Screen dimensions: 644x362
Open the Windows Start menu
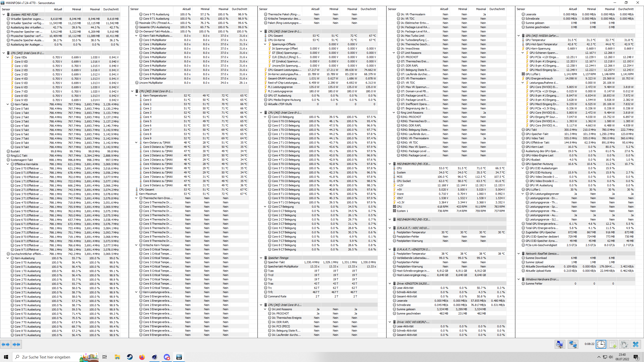[6, 357]
